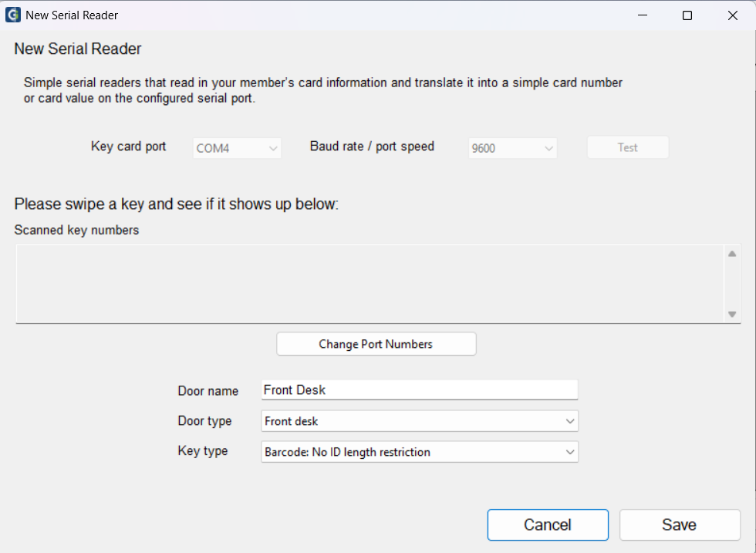Click scroll up arrow in scanned keys box
756x553 pixels.
pos(732,254)
